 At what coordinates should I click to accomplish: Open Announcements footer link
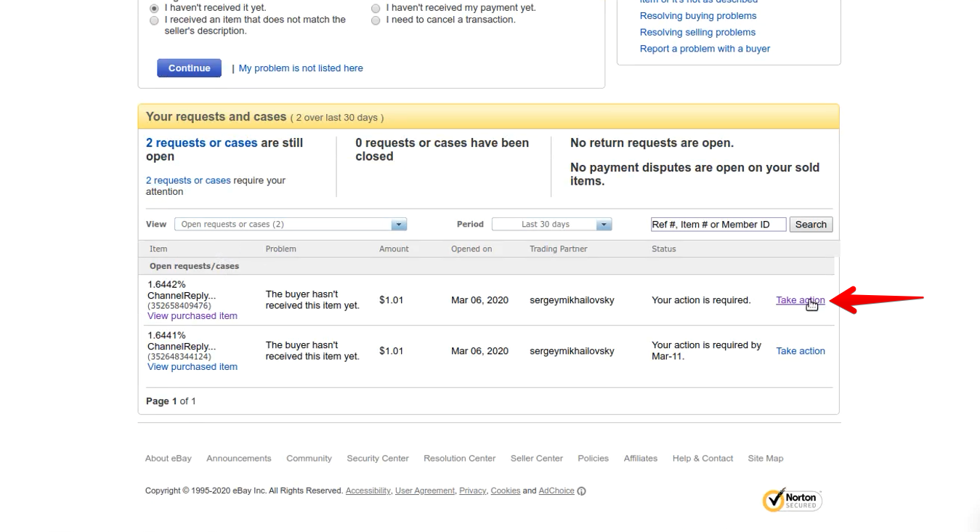click(239, 459)
